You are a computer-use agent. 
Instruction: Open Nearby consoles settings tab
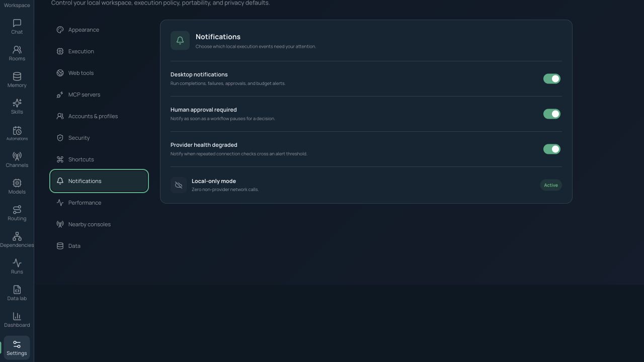[x=99, y=224]
